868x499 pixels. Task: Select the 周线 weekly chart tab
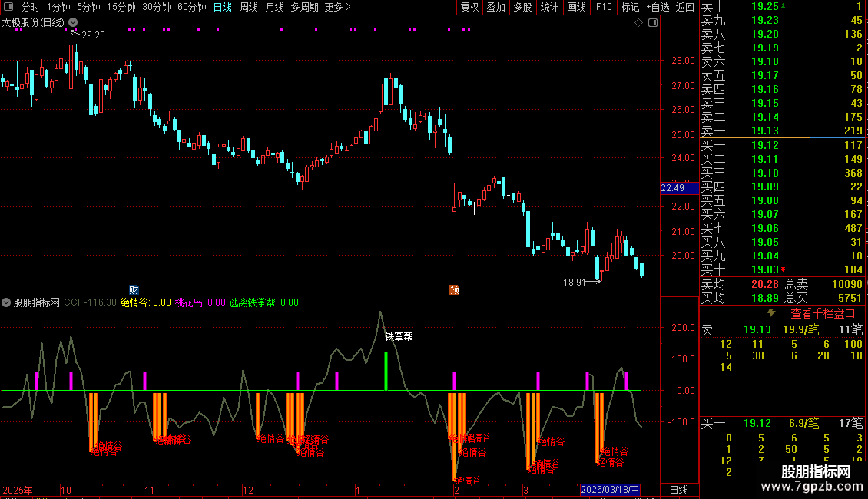[249, 8]
